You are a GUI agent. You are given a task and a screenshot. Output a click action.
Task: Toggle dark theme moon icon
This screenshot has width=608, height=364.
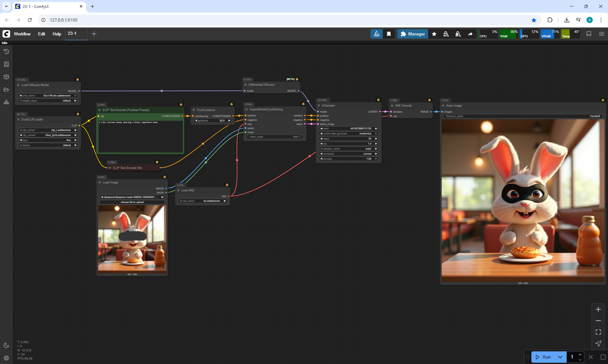(6, 345)
